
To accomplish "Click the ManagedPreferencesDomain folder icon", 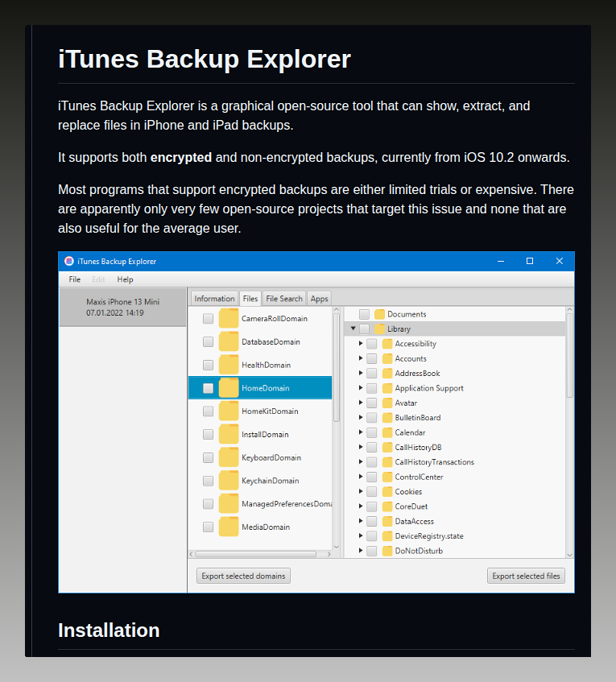I will click(x=229, y=504).
